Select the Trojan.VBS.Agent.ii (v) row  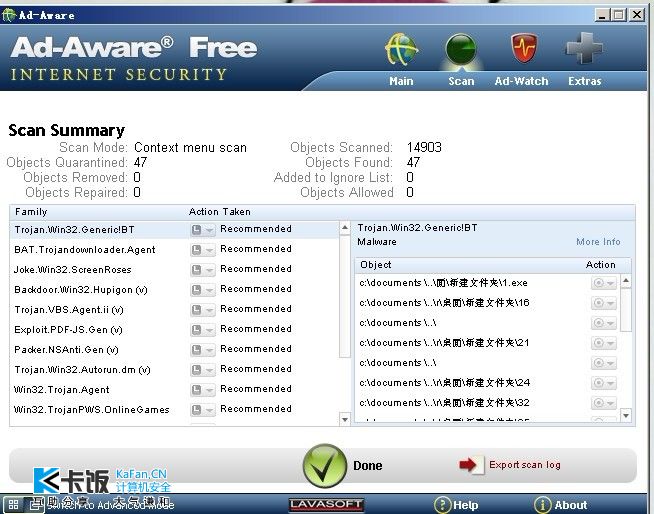pyautogui.click(x=174, y=310)
